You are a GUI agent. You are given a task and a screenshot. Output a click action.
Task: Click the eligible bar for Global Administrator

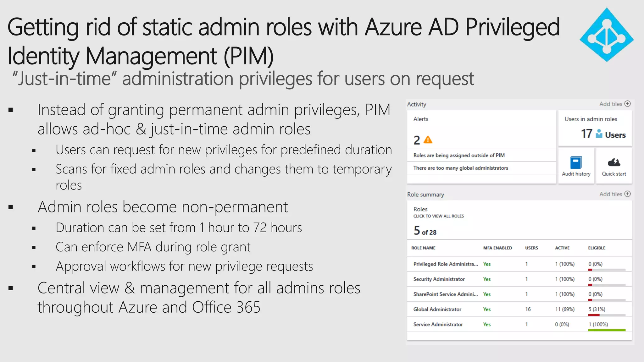pos(607,315)
